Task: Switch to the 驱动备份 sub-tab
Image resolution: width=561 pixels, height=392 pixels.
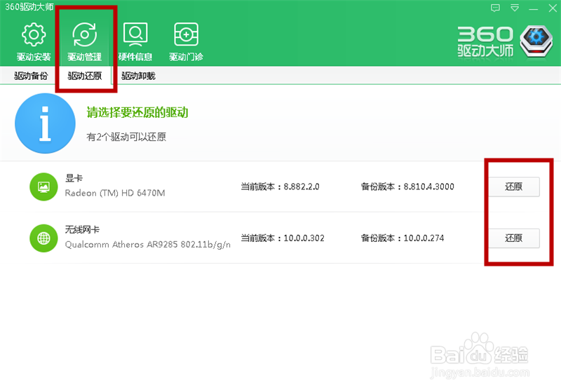Action: point(31,76)
